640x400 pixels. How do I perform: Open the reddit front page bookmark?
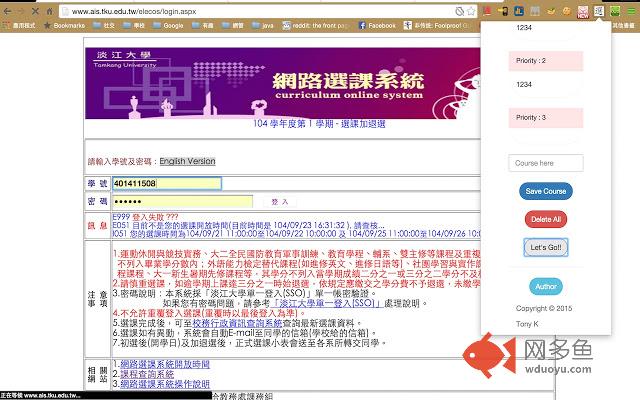pos(316,25)
